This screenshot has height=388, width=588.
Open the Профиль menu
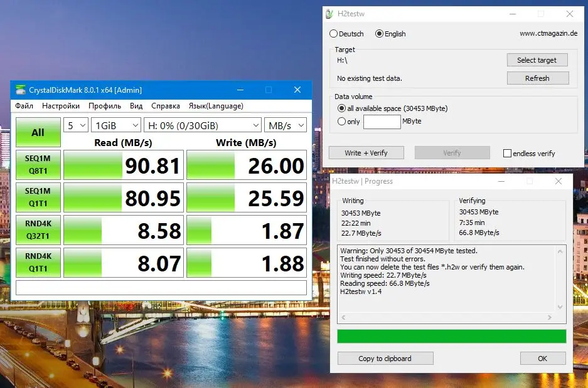click(x=105, y=106)
